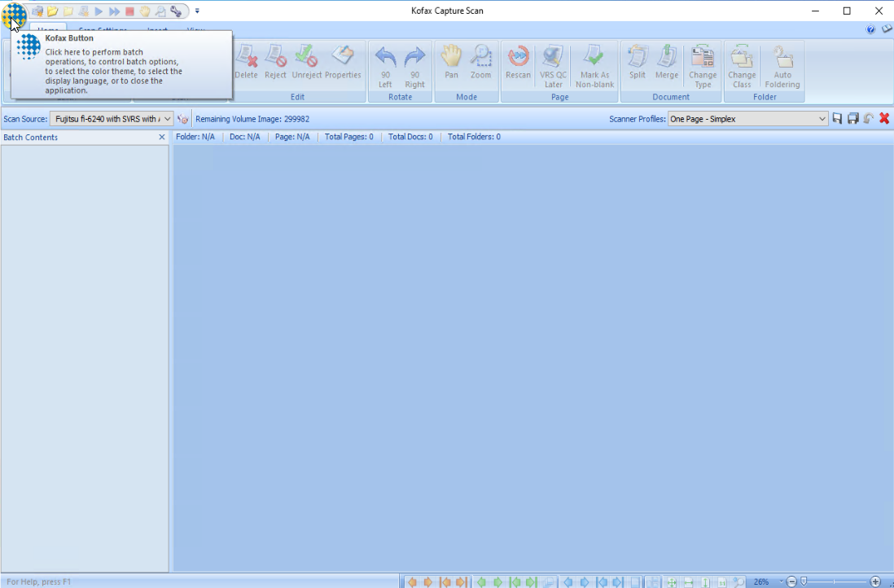
Task: Click Change Class in Folder group
Action: click(742, 67)
